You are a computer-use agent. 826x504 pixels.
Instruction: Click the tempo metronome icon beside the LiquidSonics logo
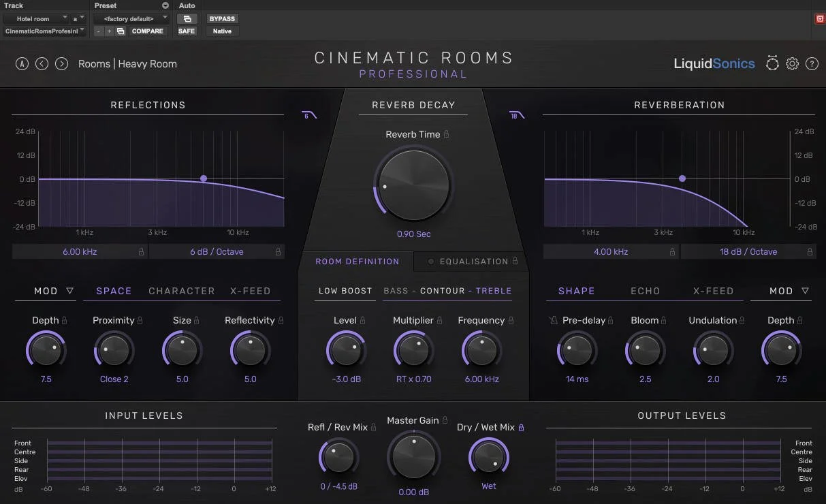pyautogui.click(x=772, y=63)
